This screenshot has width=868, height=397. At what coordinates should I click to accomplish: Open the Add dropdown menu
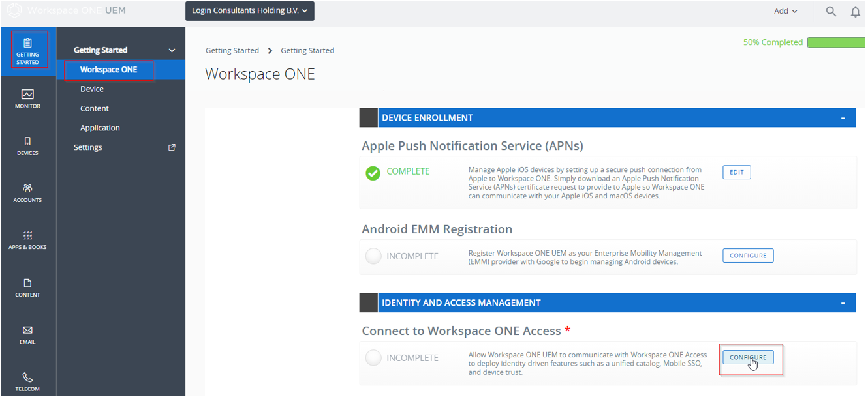click(786, 11)
